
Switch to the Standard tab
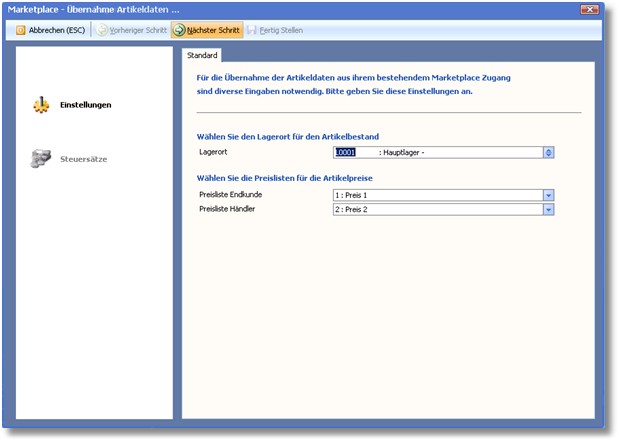pos(203,55)
